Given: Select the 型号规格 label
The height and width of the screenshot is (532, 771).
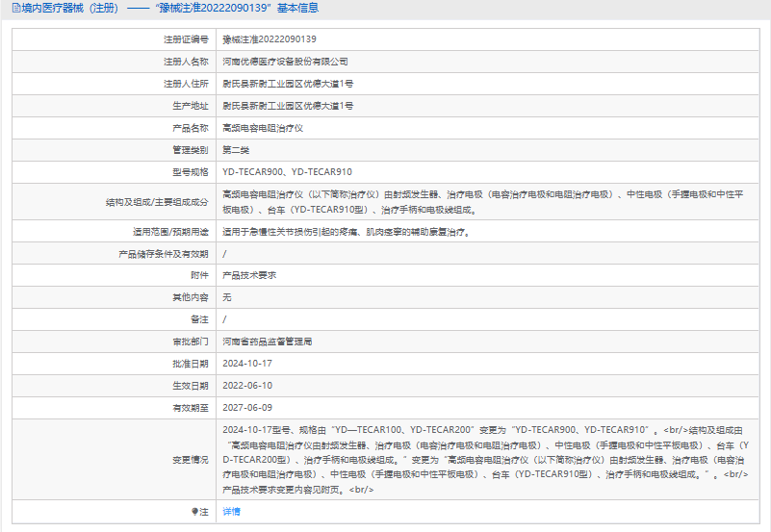Looking at the screenshot, I should [191, 172].
